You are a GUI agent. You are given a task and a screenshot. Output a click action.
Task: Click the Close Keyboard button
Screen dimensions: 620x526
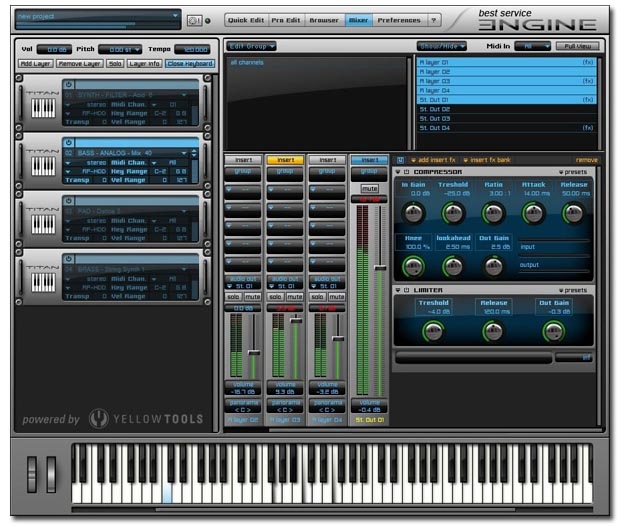tap(190, 64)
